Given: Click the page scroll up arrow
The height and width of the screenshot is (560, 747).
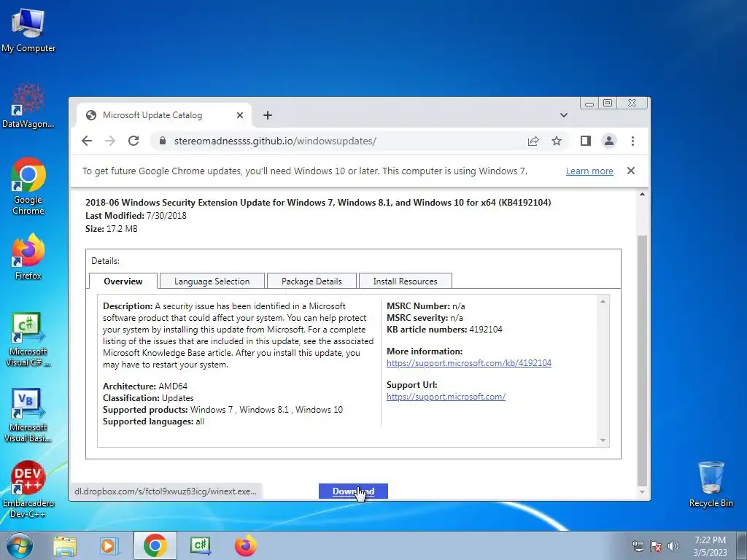Looking at the screenshot, I should point(642,194).
